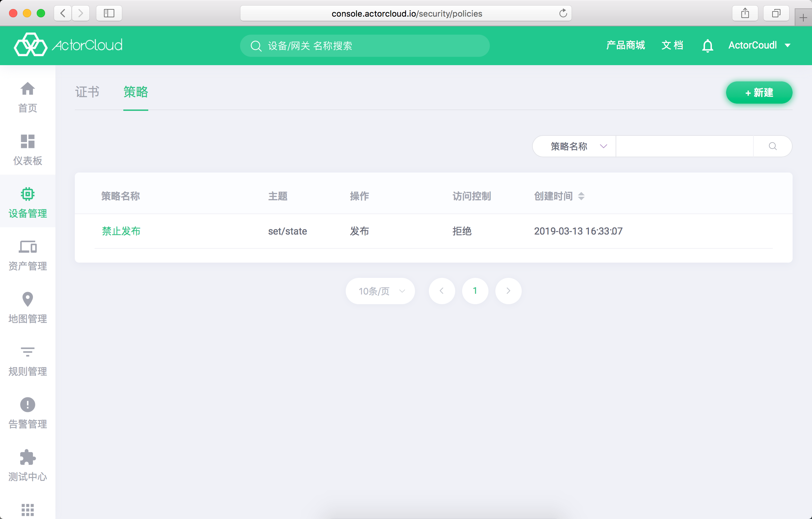Go to 地图管理 map management
Image resolution: width=812 pixels, height=519 pixels.
28,308
